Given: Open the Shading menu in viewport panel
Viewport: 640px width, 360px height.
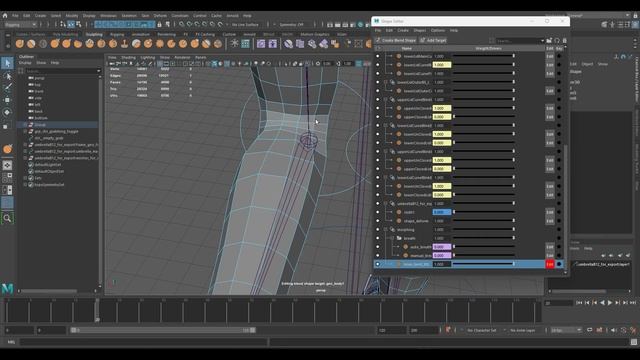Looking at the screenshot, I should point(128,58).
